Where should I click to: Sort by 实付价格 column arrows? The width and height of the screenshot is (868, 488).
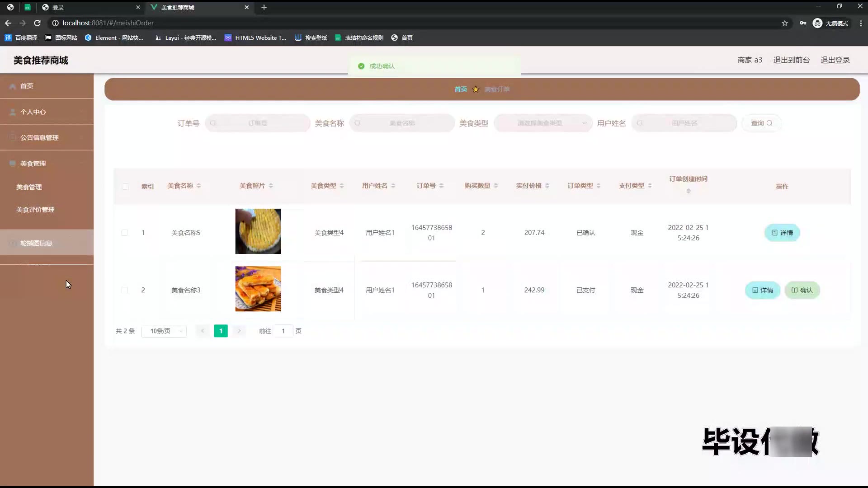pos(547,186)
